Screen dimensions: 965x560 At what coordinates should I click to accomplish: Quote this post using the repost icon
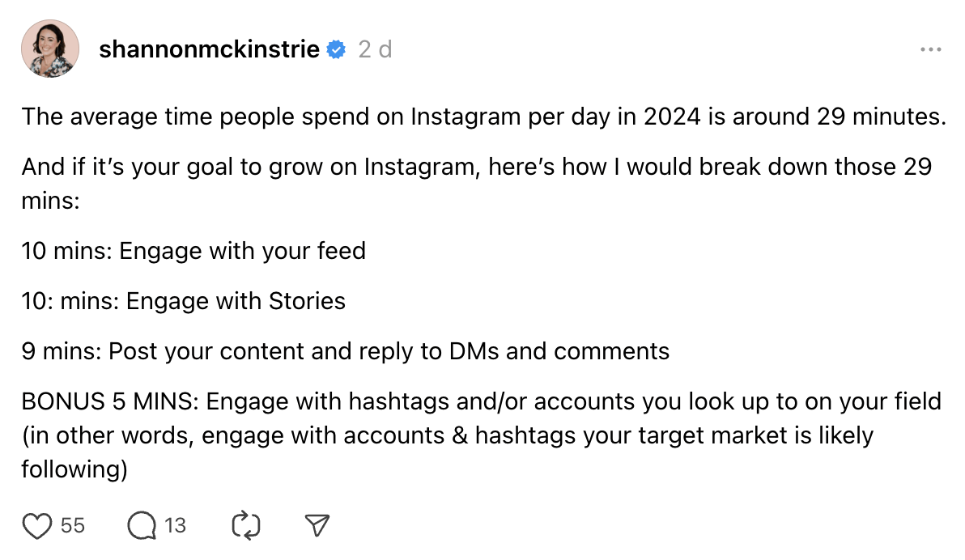[245, 524]
